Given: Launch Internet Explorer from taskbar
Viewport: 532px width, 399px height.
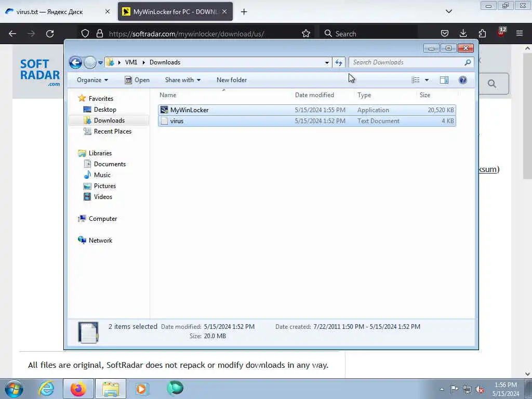Looking at the screenshot, I should tap(46, 389).
